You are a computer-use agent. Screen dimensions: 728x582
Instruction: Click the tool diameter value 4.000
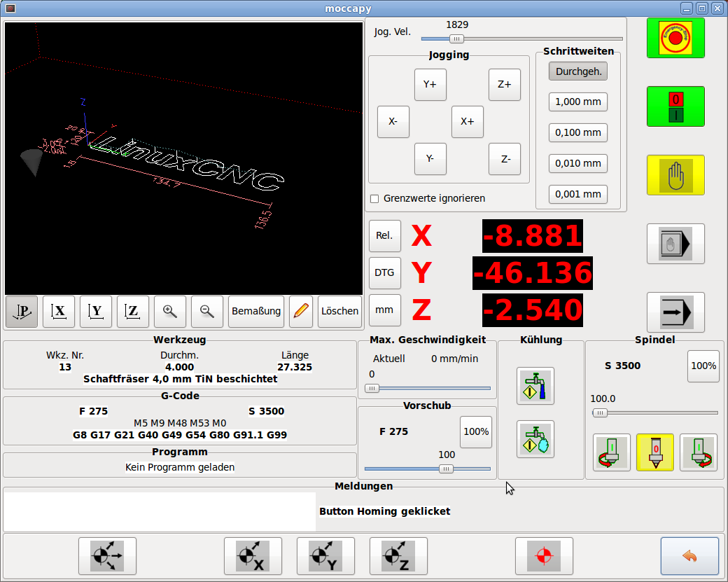[x=180, y=368]
